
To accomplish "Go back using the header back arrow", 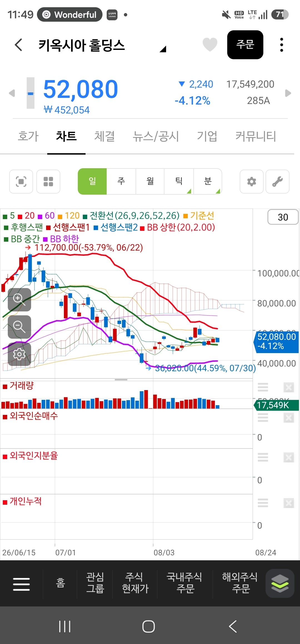I will coord(18,45).
